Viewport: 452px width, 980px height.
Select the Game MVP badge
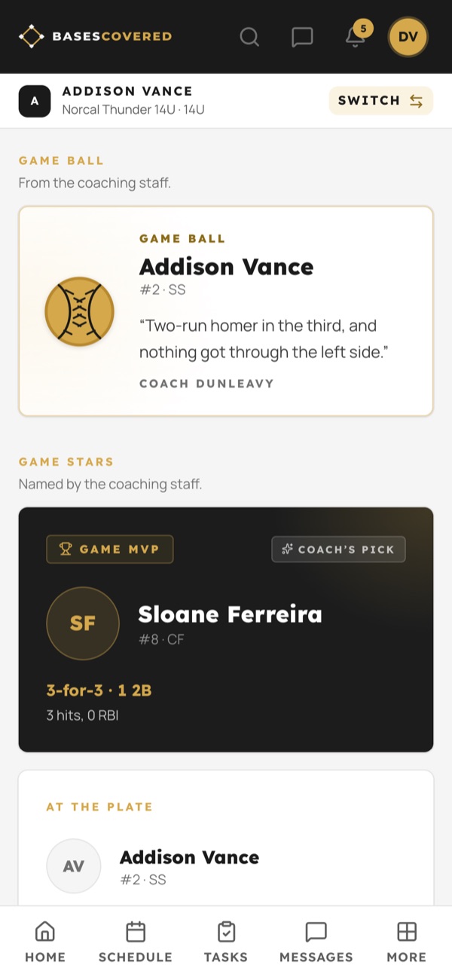pos(110,550)
